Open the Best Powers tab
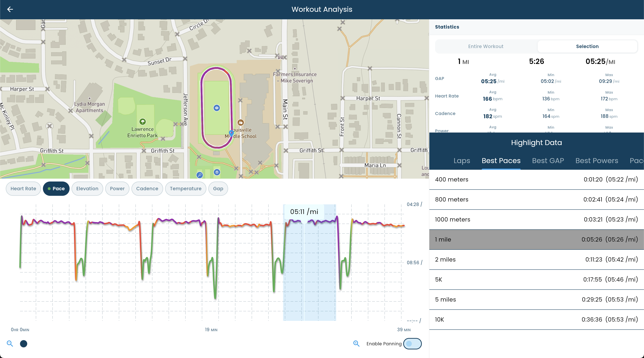The width and height of the screenshot is (644, 358). click(x=597, y=161)
